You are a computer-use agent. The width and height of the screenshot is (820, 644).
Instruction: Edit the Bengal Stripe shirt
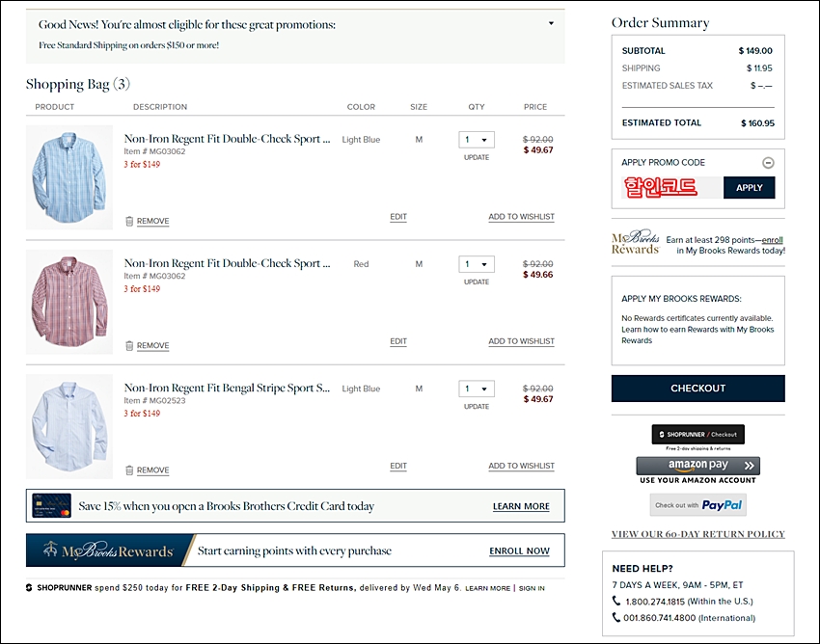(x=398, y=466)
